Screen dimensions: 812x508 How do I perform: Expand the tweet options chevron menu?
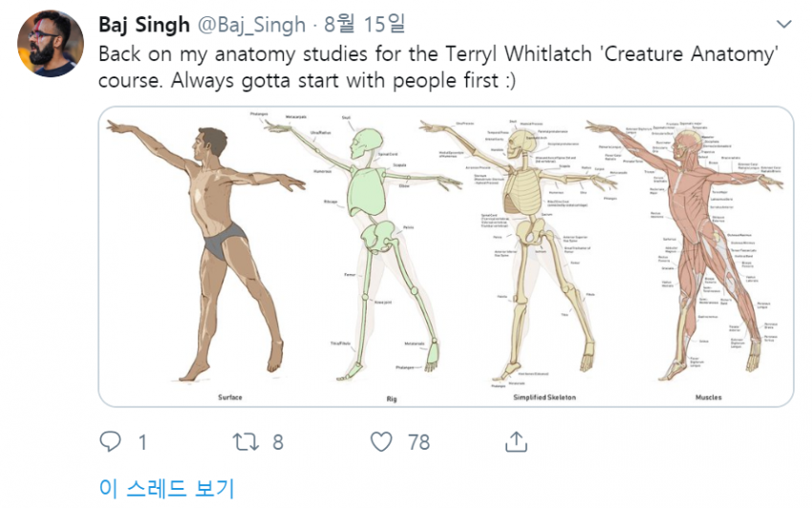tap(783, 23)
